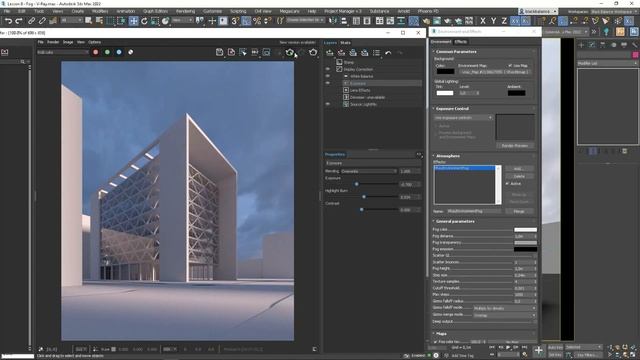Click the Auto Key button
This screenshot has width=640, height=360.
[555, 347]
